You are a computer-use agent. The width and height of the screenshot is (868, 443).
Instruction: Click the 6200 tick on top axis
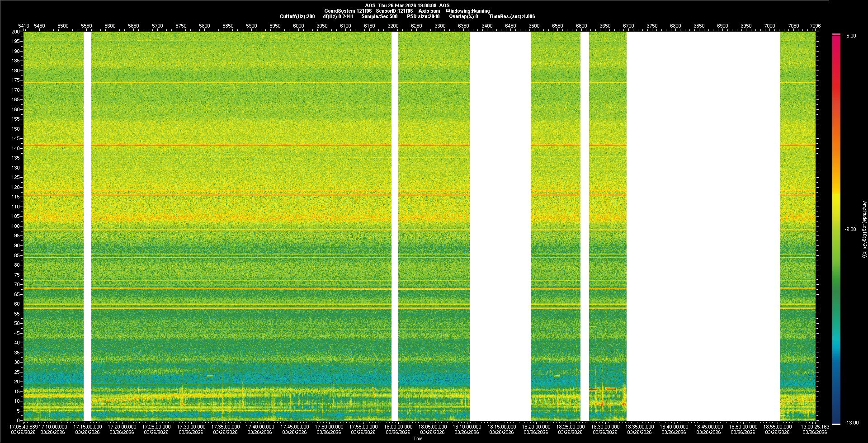point(393,26)
